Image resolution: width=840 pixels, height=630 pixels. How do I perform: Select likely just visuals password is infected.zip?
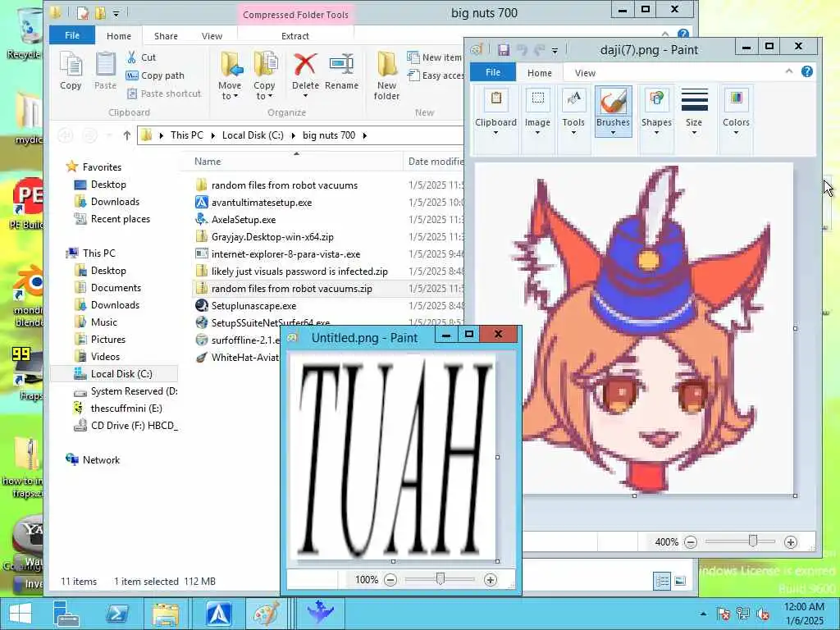tap(299, 271)
